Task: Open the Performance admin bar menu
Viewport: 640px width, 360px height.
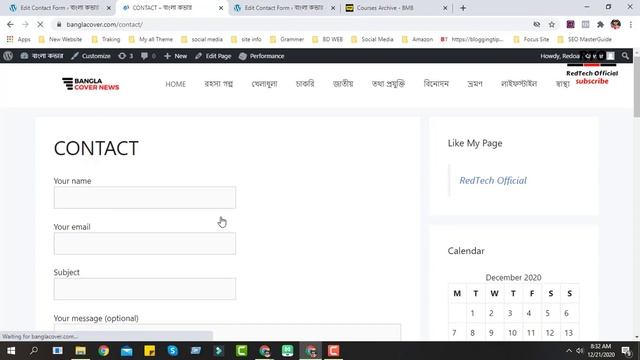Action: pyautogui.click(x=261, y=56)
